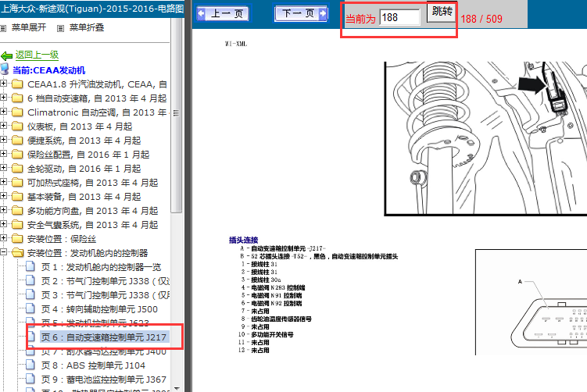The image size is (587, 392).
Task: Click page icon of 页 8：ABS 控制单元 J104
Action: 30,365
